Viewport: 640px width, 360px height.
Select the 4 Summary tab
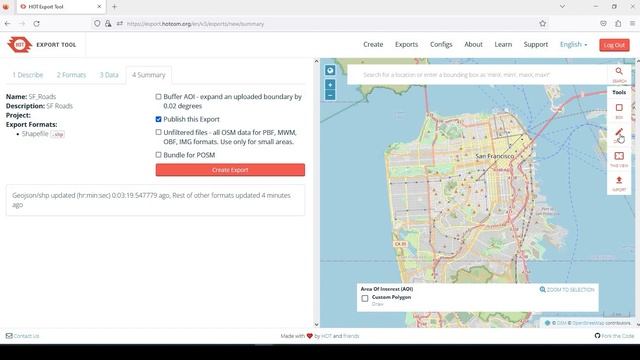[149, 75]
